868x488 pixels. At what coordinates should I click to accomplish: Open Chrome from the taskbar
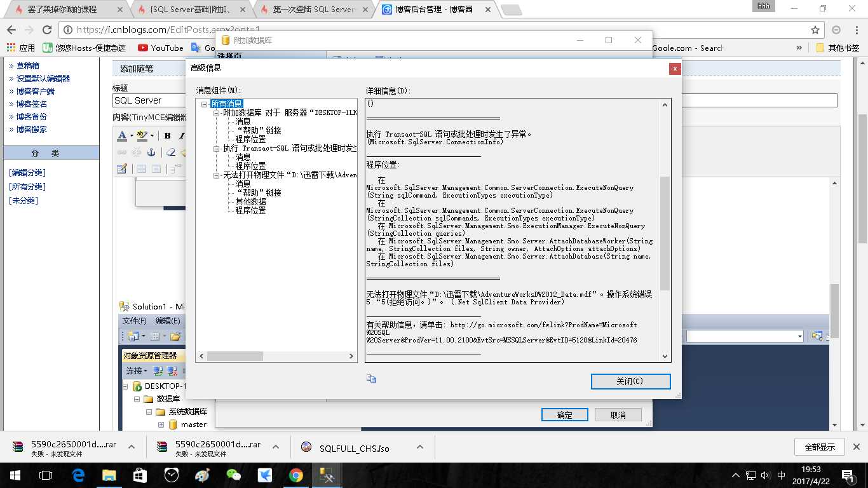(295, 475)
